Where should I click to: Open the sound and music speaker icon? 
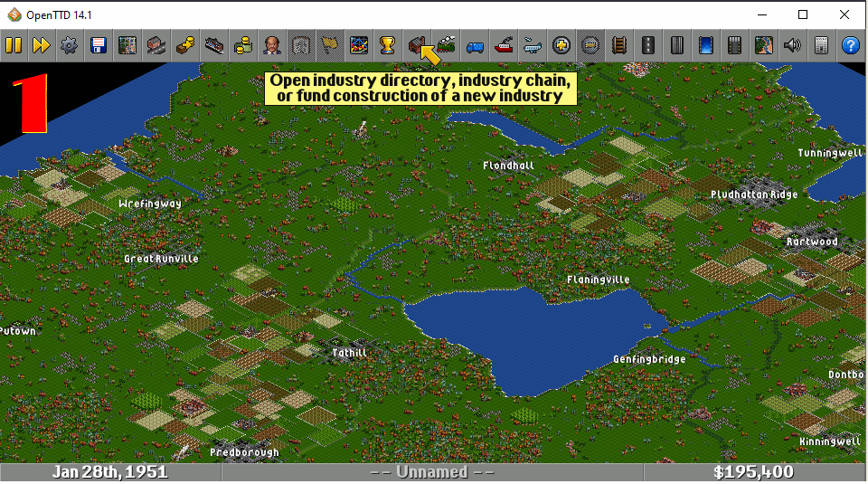[x=792, y=45]
